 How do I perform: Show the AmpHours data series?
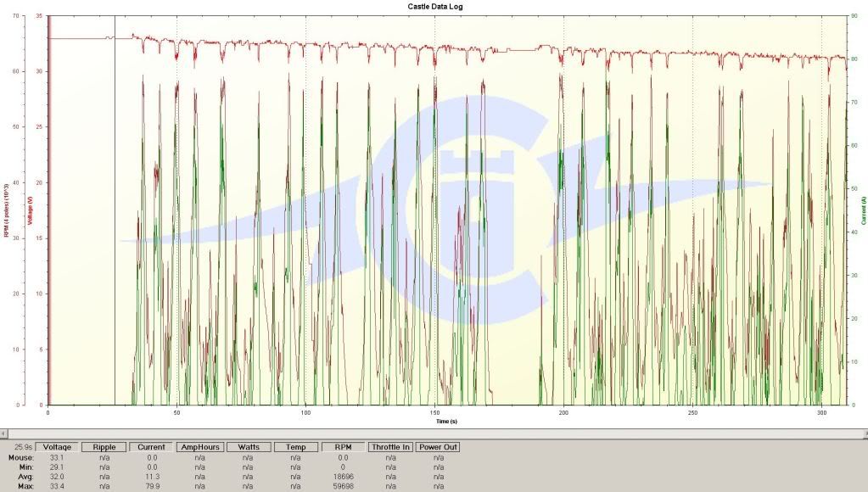199,447
